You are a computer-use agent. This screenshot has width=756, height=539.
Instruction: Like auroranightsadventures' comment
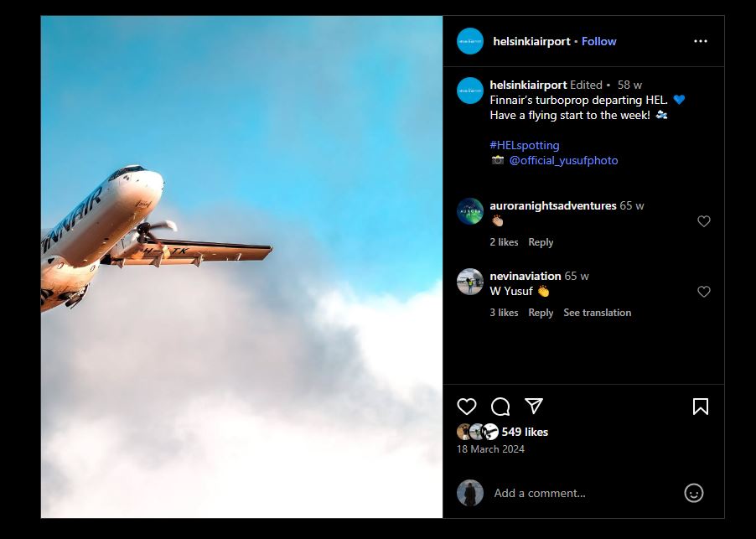click(x=704, y=220)
